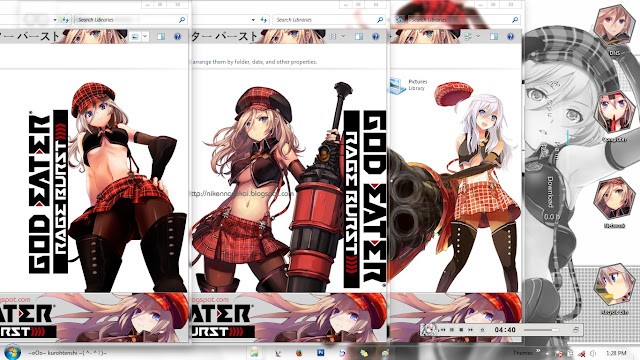
Task: Show hidden system tray icons
Action: point(548,353)
